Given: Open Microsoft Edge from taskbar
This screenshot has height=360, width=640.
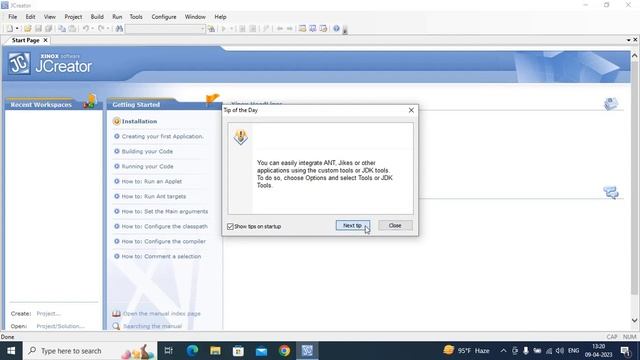Looking at the screenshot, I should click(x=192, y=351).
